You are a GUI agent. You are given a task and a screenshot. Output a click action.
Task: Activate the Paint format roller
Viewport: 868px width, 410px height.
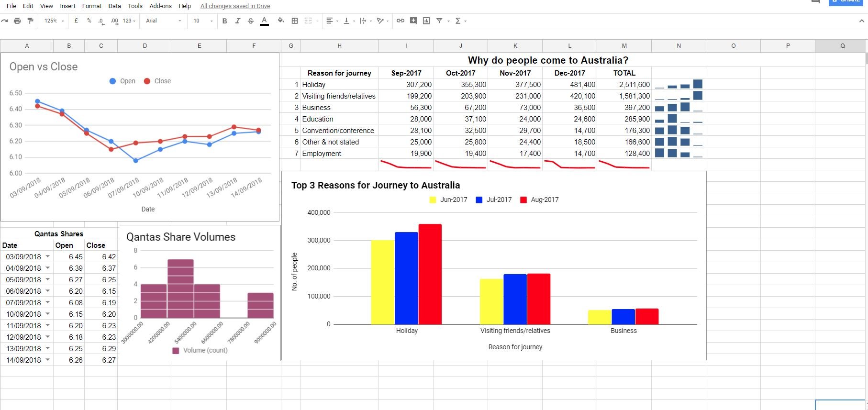pos(31,21)
